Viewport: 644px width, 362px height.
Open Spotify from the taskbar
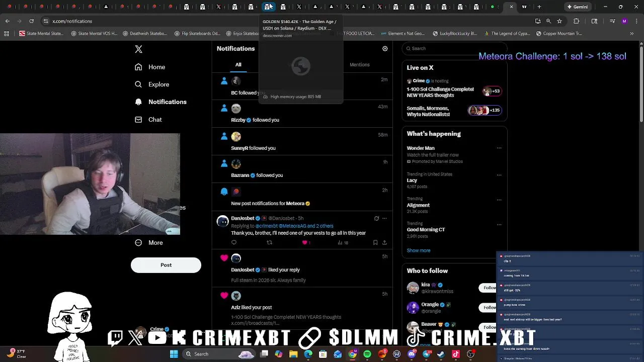pyautogui.click(x=367, y=354)
